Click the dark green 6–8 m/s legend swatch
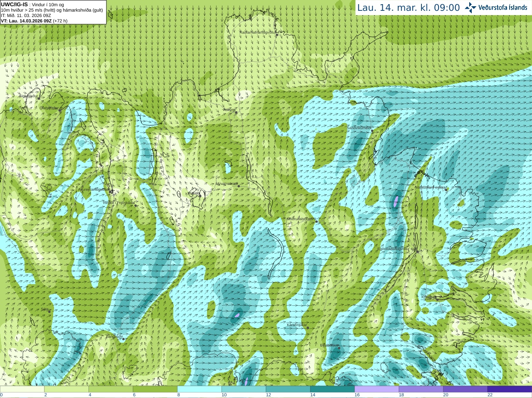 coord(155,389)
